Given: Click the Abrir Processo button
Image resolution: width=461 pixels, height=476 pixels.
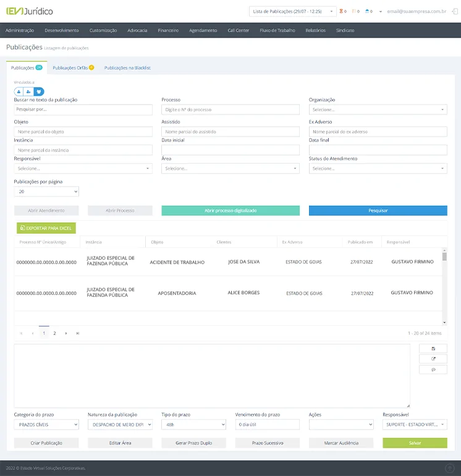Looking at the screenshot, I should pos(120,211).
